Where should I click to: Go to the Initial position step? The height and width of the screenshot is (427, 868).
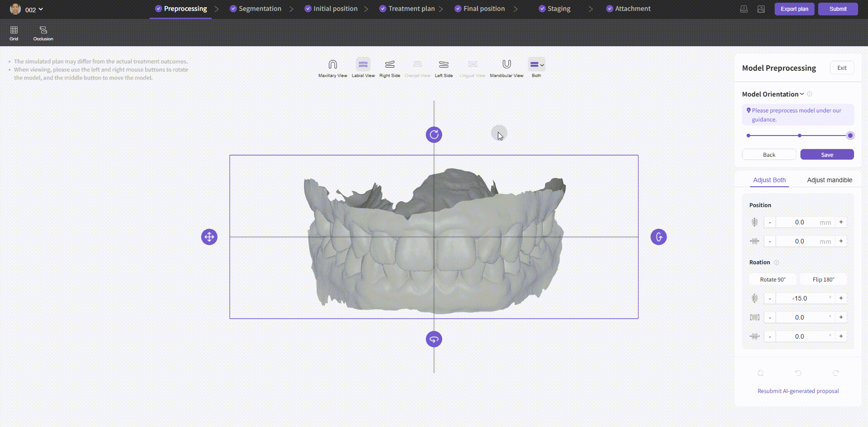331,9
